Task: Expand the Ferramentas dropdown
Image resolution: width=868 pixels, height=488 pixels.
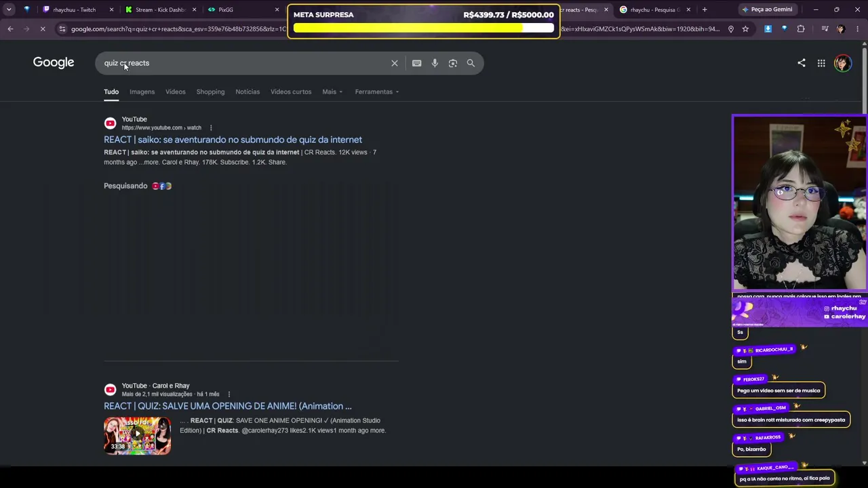Action: (x=377, y=91)
